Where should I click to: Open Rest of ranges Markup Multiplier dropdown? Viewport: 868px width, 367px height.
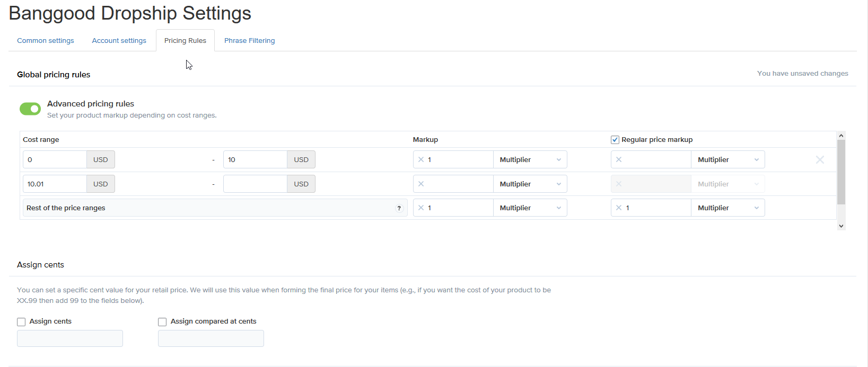(530, 208)
